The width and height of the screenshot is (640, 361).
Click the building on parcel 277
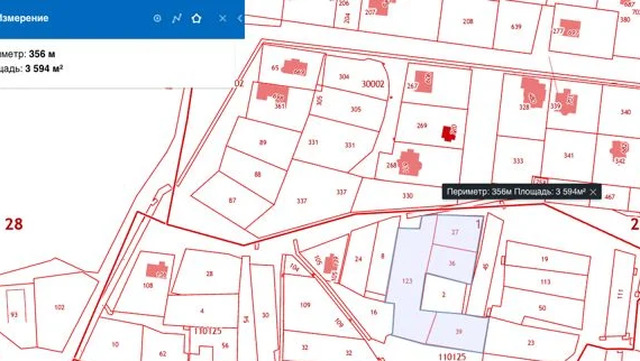click(x=570, y=28)
